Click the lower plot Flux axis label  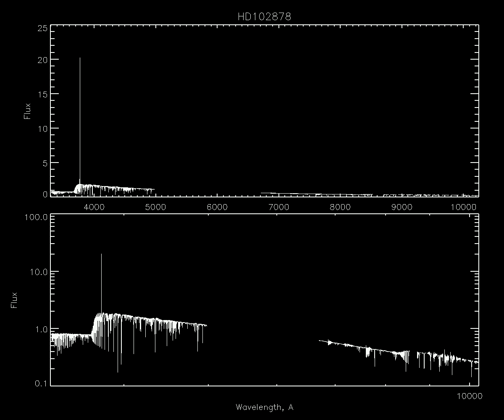tap(14, 300)
